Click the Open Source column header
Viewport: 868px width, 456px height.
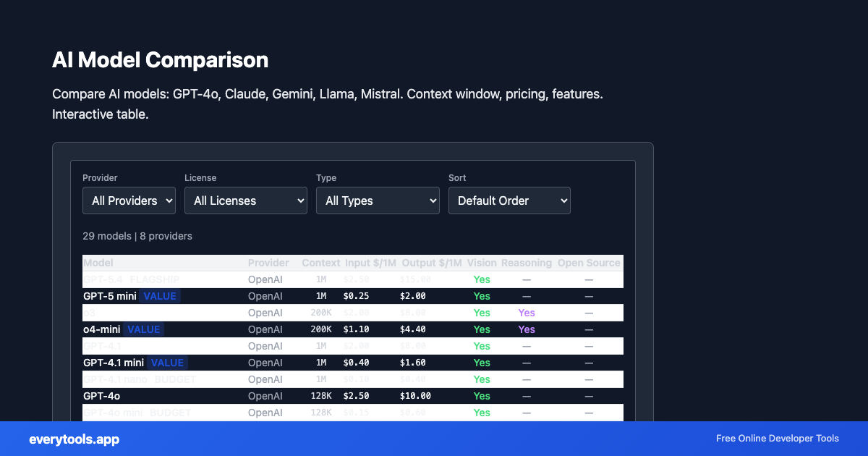589,263
